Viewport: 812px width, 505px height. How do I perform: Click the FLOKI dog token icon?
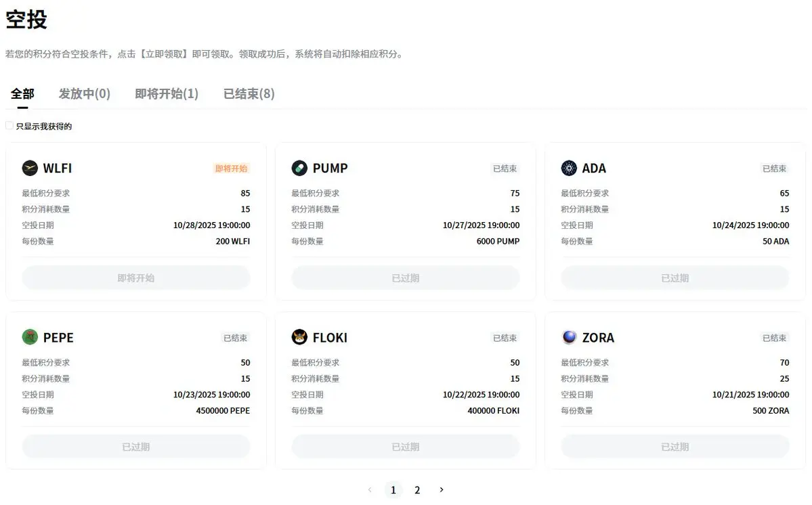point(299,337)
